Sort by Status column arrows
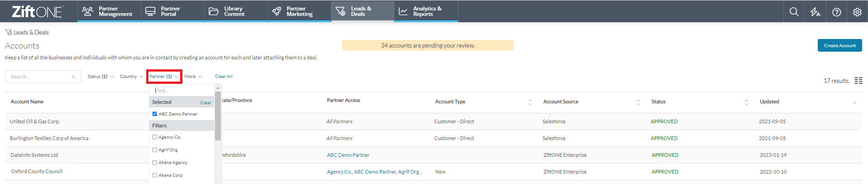This screenshot has width=868, height=184. 746,102
